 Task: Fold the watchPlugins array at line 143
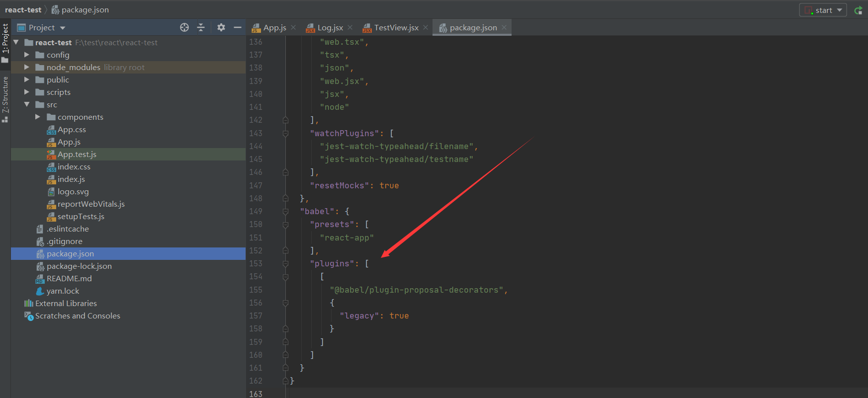(285, 133)
